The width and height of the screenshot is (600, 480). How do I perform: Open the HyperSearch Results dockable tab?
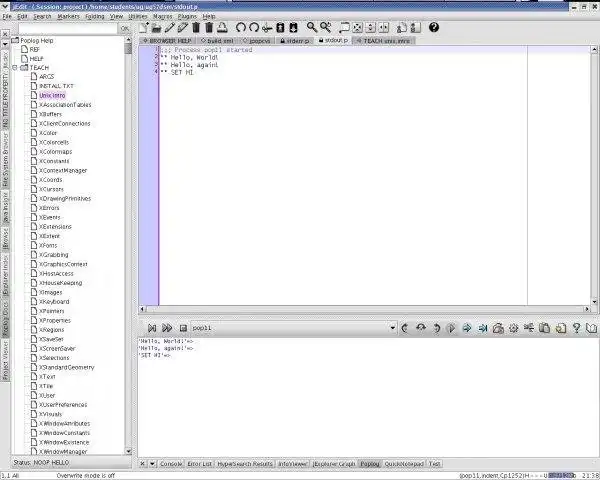click(245, 464)
